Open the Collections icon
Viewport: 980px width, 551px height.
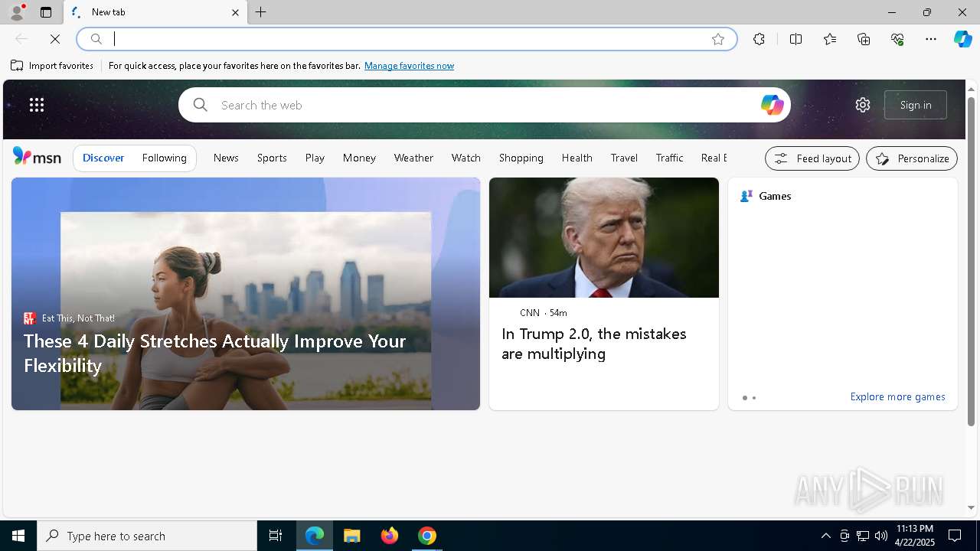click(x=864, y=39)
